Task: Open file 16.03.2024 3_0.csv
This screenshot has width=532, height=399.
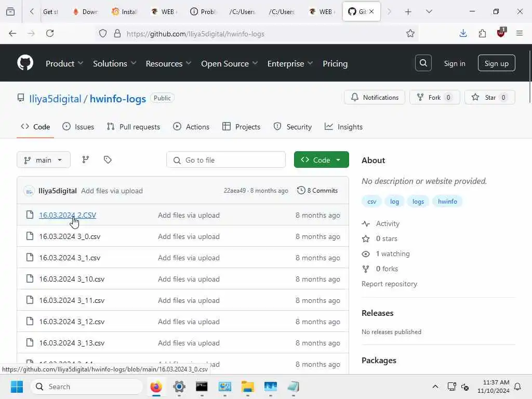Action: (x=70, y=236)
